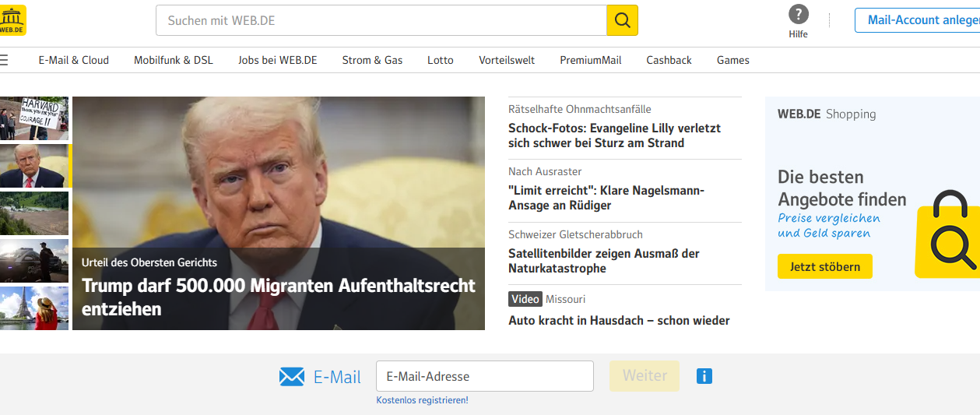Click the Video badge before Missouri
980x415 pixels.
525,299
